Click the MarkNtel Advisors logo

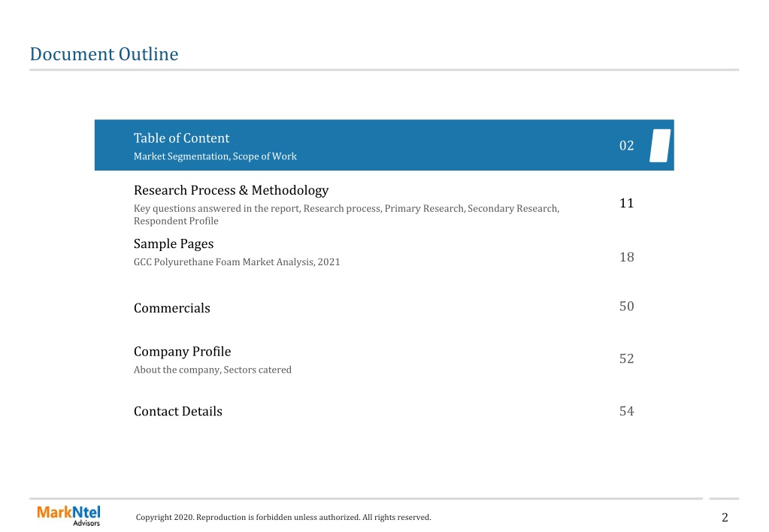coord(68,515)
